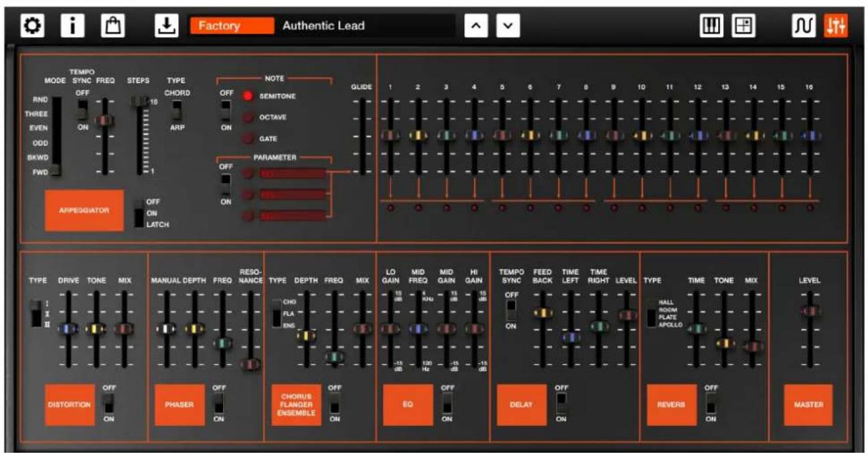The width and height of the screenshot is (868, 453).
Task: Toggle the Distortion on/off switch
Action: (108, 403)
